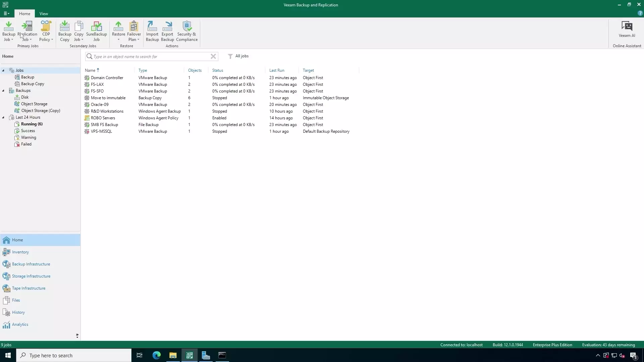Toggle Failed filter in sidebar
Viewport: 644px width, 362px height.
click(x=25, y=144)
